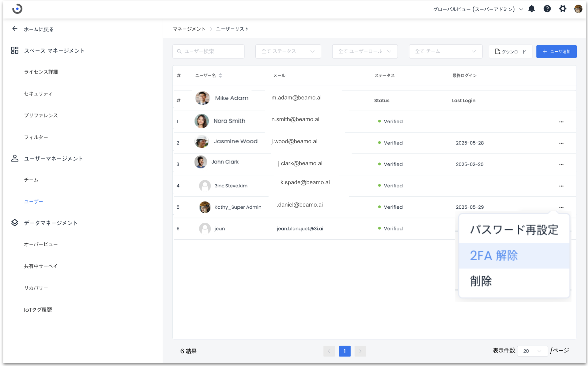Click Kathy_Super Admin's avatar
Image resolution: width=588 pixels, height=366 pixels.
[x=205, y=207]
